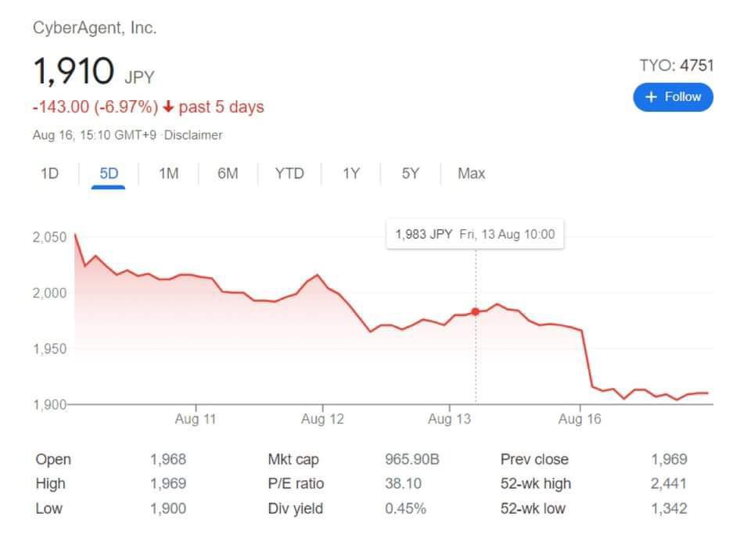The height and width of the screenshot is (560, 751).
Task: Click the Aug 11 date label
Action: (195, 419)
